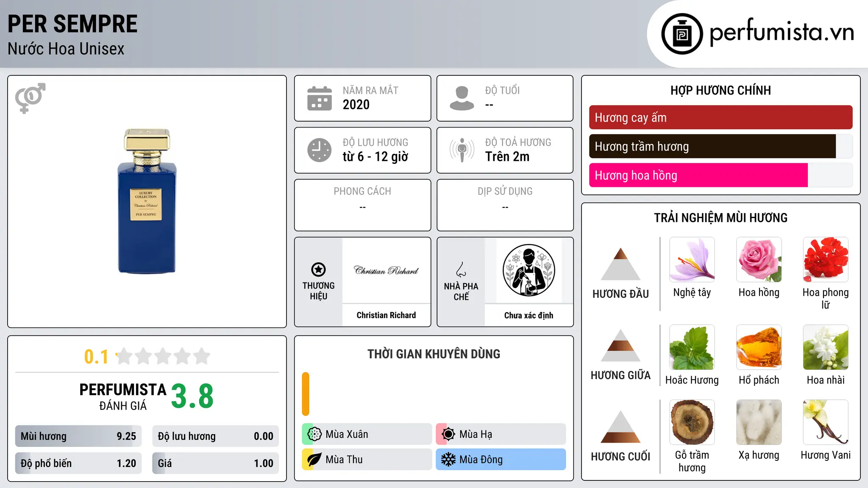Open the Hoắc Hương patchouli image
868x488 pixels.
pyautogui.click(x=692, y=347)
